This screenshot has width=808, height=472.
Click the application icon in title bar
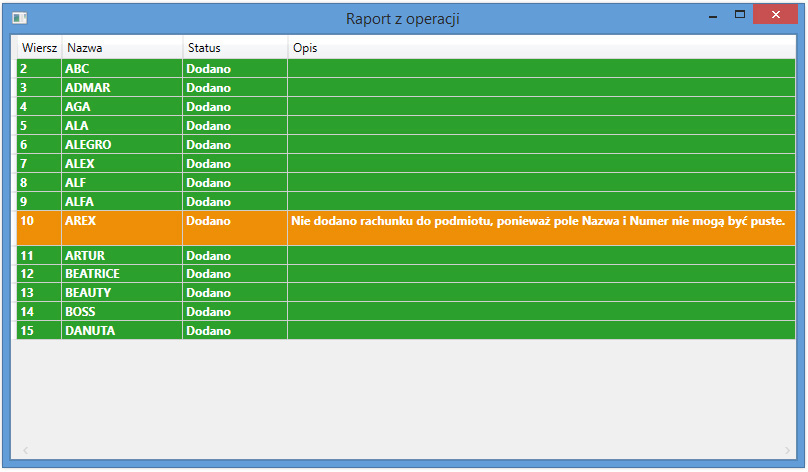[x=19, y=18]
